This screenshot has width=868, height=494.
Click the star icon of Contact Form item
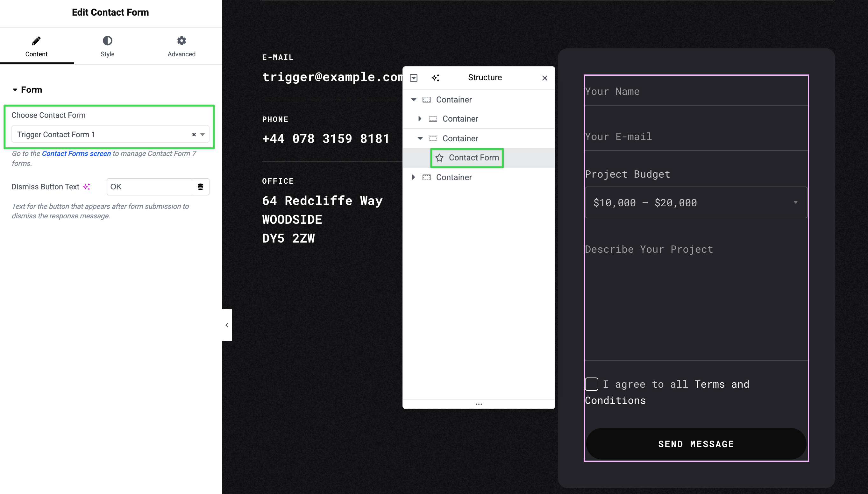(439, 158)
